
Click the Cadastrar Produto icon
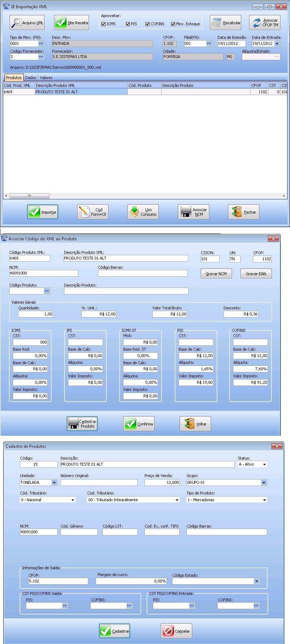(x=73, y=424)
